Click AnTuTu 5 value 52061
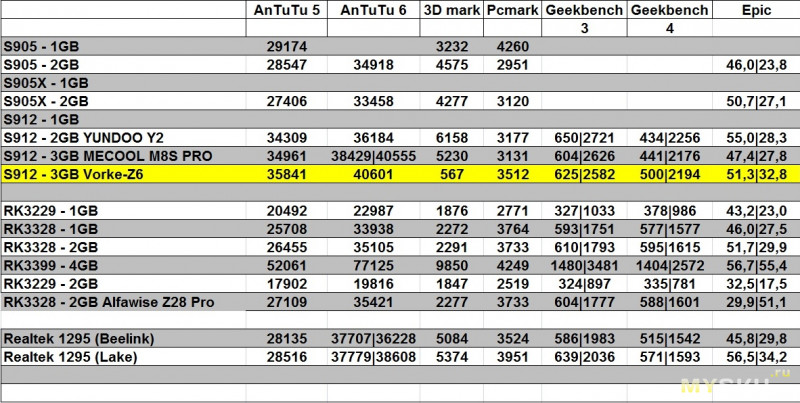This screenshot has height=403, width=800. pos(287,266)
